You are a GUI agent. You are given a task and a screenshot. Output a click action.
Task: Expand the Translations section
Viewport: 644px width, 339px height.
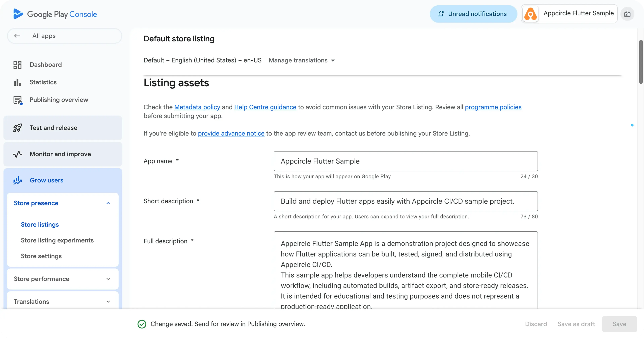coord(108,301)
